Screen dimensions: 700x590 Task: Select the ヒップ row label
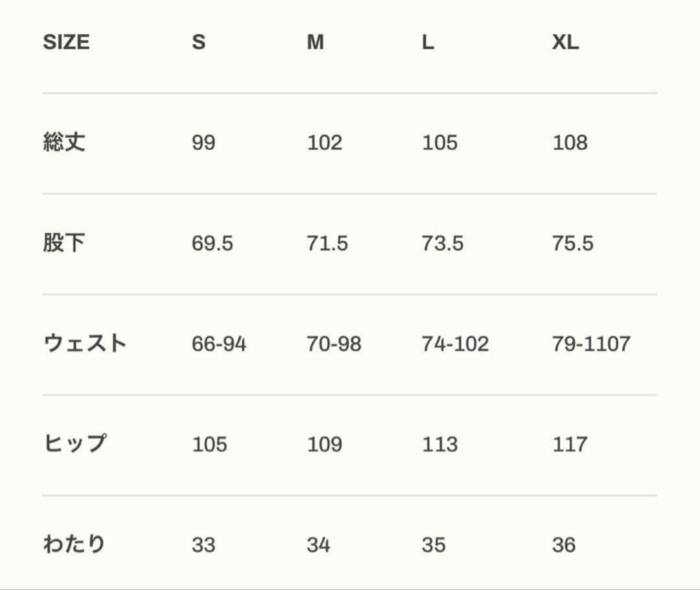[74, 444]
